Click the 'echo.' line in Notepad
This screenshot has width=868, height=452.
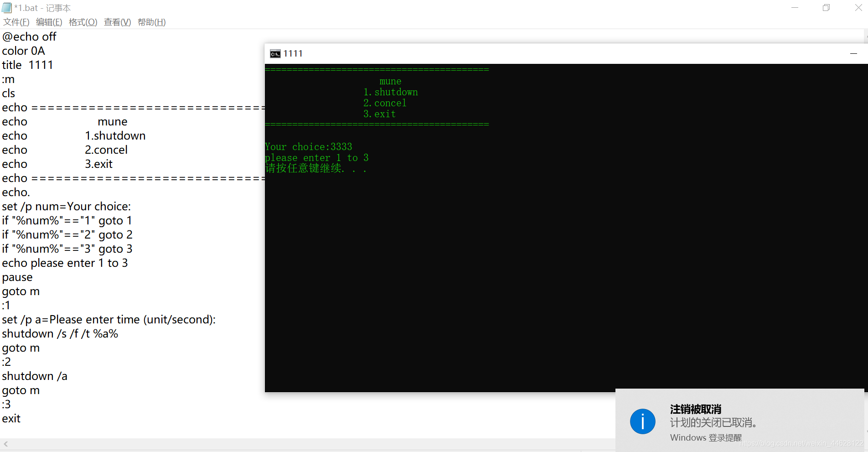click(16, 192)
